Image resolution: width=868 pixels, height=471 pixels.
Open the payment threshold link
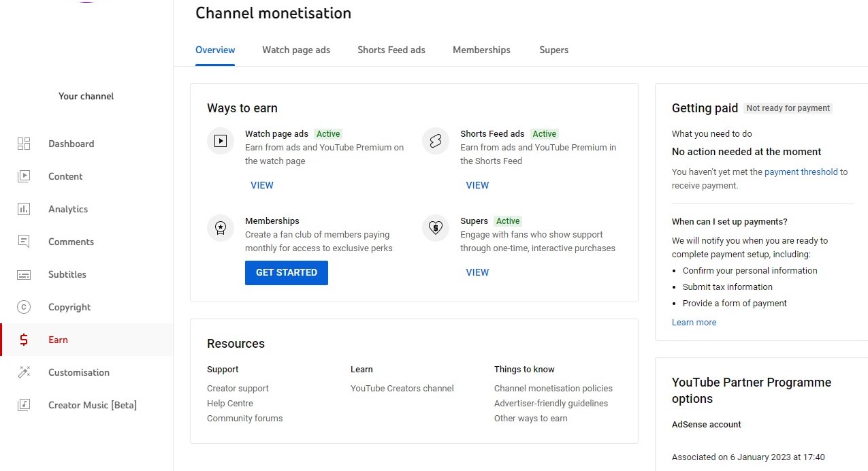801,172
